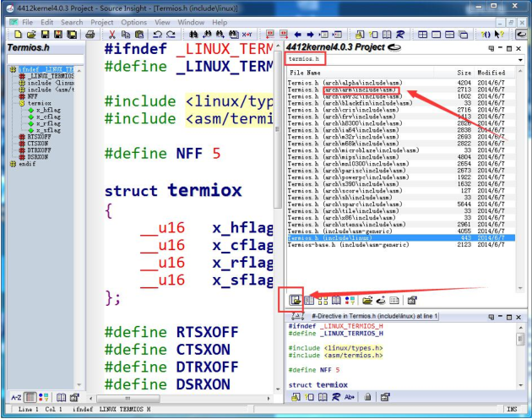
Task: Open the Edit menu
Action: [x=46, y=23]
